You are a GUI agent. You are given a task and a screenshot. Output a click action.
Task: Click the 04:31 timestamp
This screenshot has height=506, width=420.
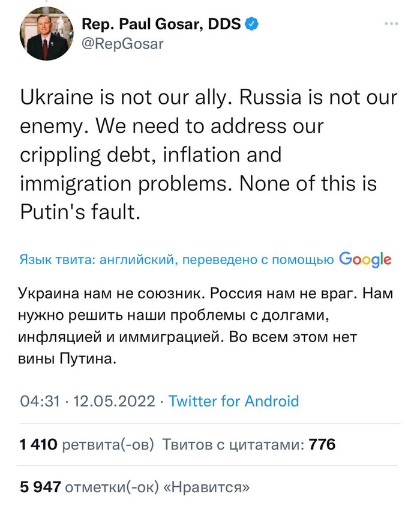pyautogui.click(x=40, y=401)
